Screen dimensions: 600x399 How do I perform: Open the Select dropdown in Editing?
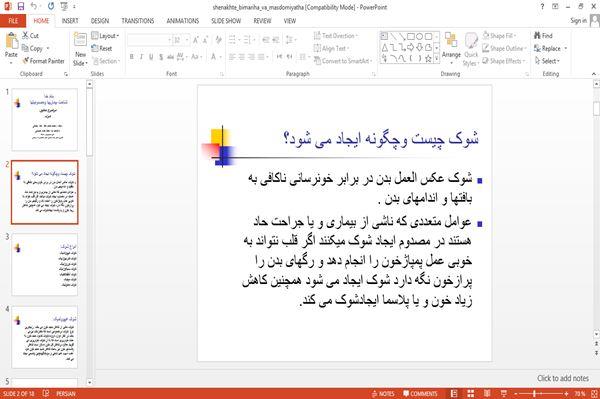pos(547,61)
